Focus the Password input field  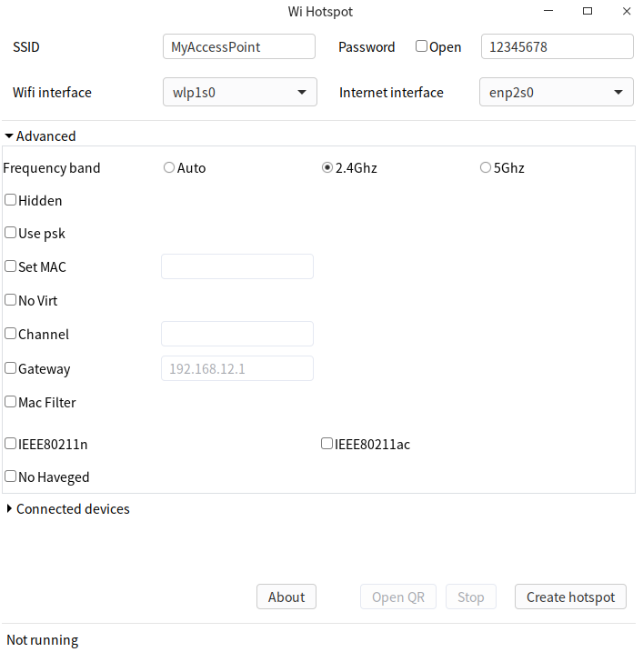point(557,46)
